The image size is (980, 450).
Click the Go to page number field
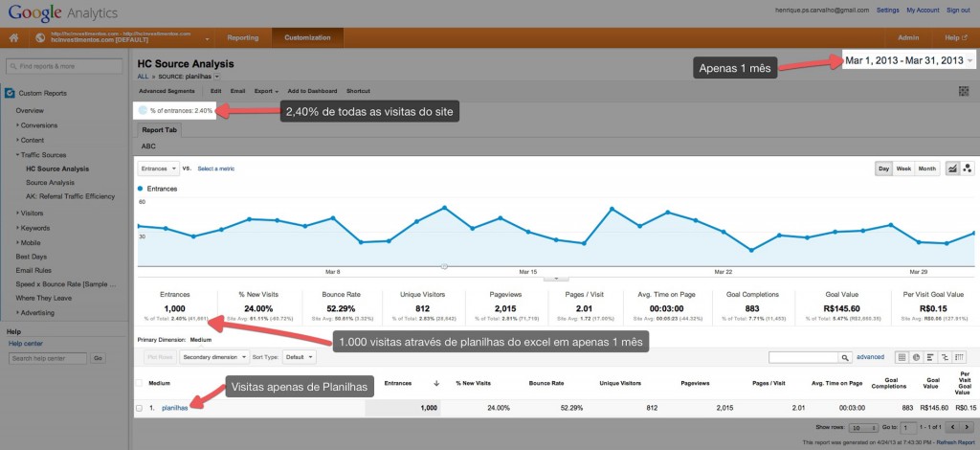coord(909,428)
